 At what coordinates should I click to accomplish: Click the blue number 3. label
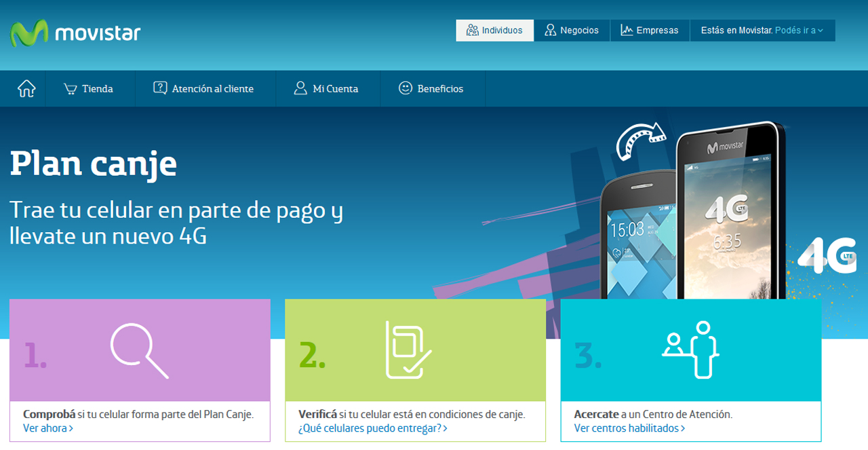coord(588,354)
